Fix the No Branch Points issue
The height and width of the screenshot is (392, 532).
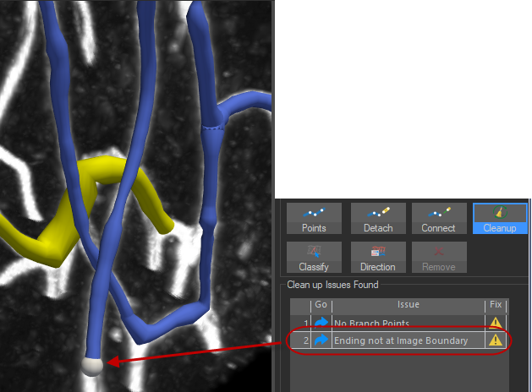(496, 323)
